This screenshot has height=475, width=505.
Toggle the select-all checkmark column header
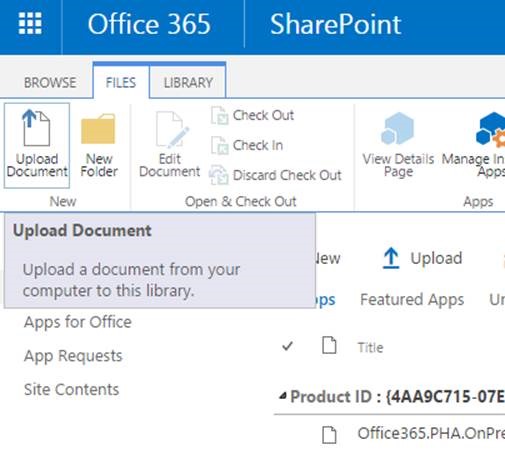point(287,346)
